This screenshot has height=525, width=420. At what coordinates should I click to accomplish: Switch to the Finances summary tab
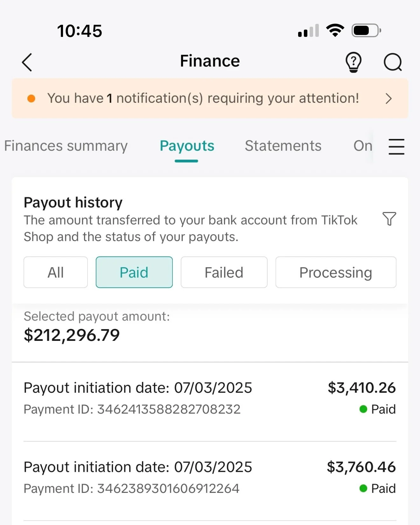(x=66, y=146)
